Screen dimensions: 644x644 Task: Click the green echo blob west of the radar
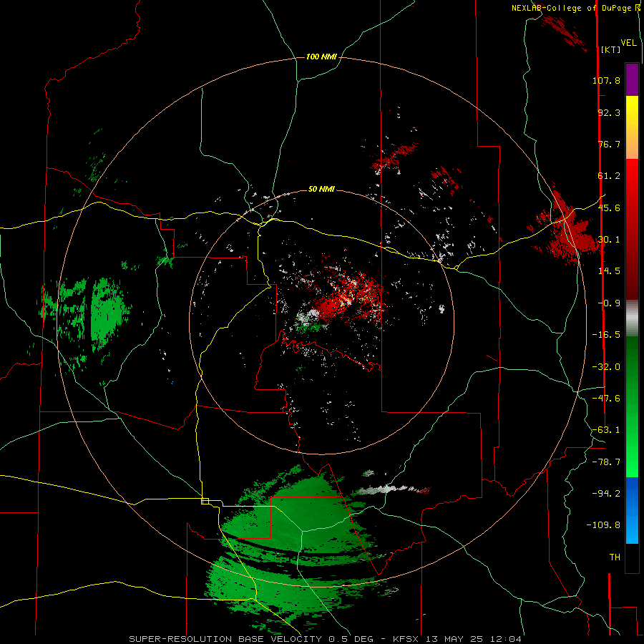pyautogui.click(x=106, y=314)
